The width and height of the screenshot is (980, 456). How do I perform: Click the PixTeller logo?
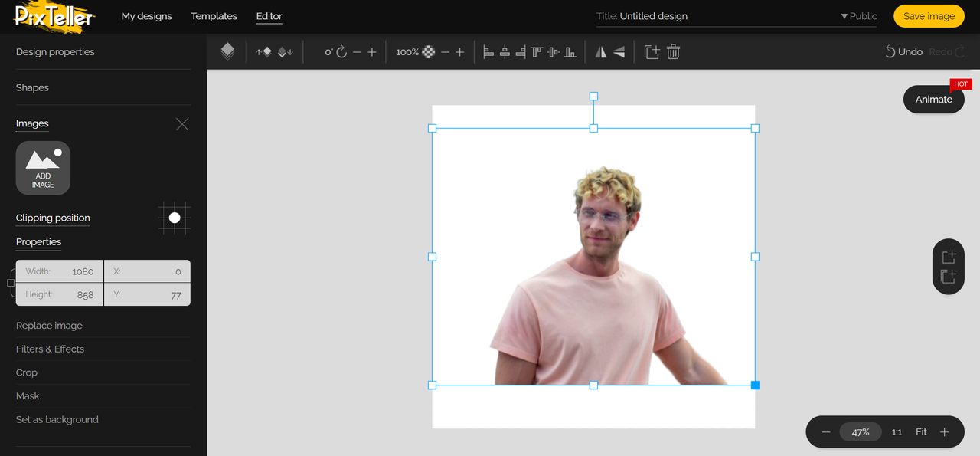(54, 15)
